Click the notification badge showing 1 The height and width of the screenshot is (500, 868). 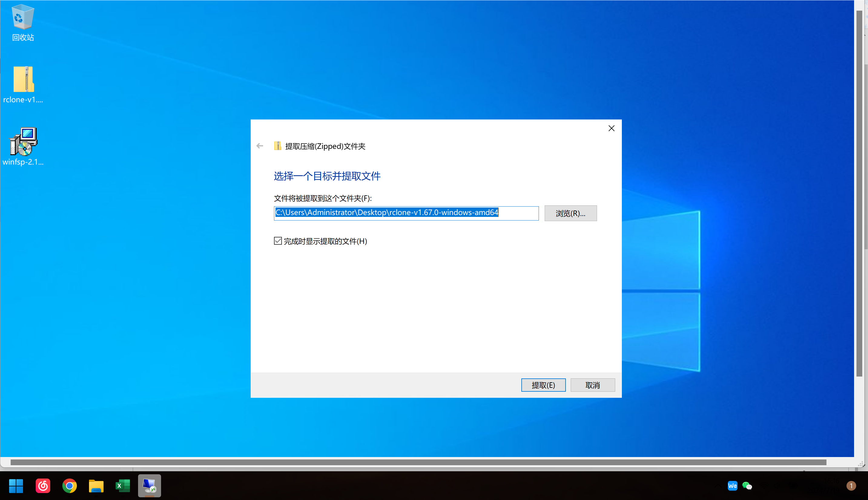pyautogui.click(x=851, y=485)
